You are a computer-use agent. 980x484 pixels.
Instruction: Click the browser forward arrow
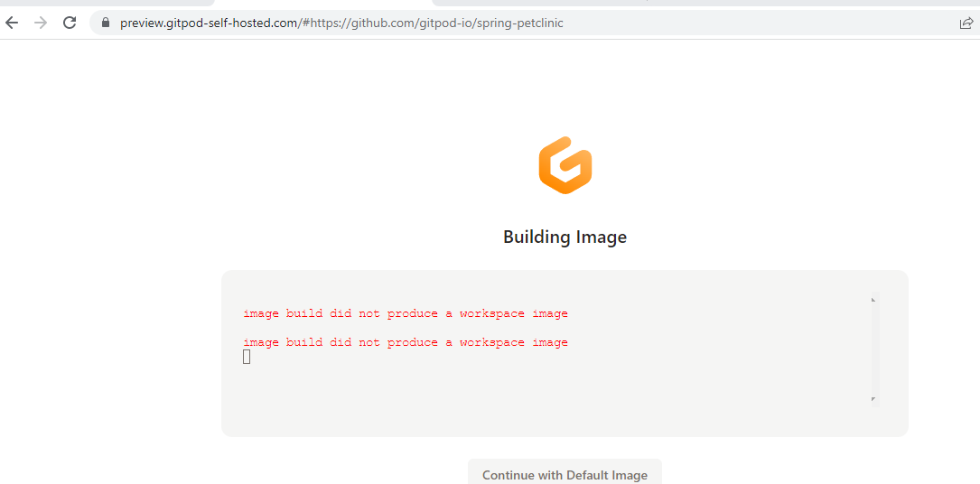pos(41,23)
